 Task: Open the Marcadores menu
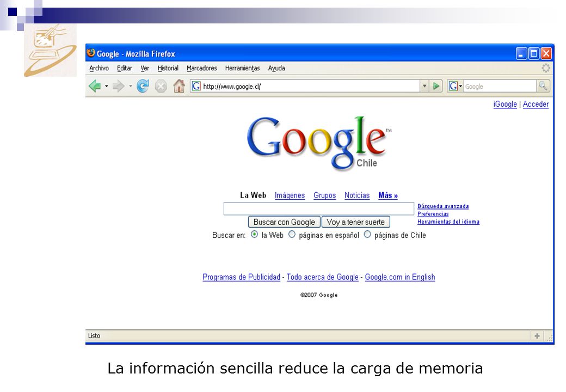tap(202, 68)
